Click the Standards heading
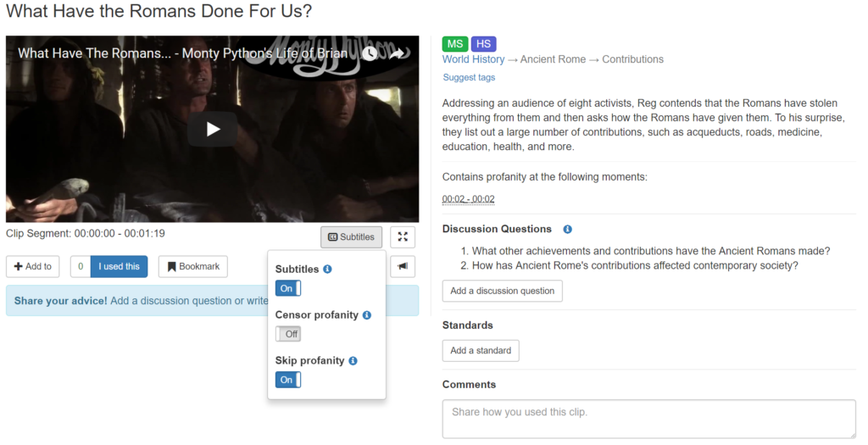This screenshot has height=445, width=868. coord(468,325)
